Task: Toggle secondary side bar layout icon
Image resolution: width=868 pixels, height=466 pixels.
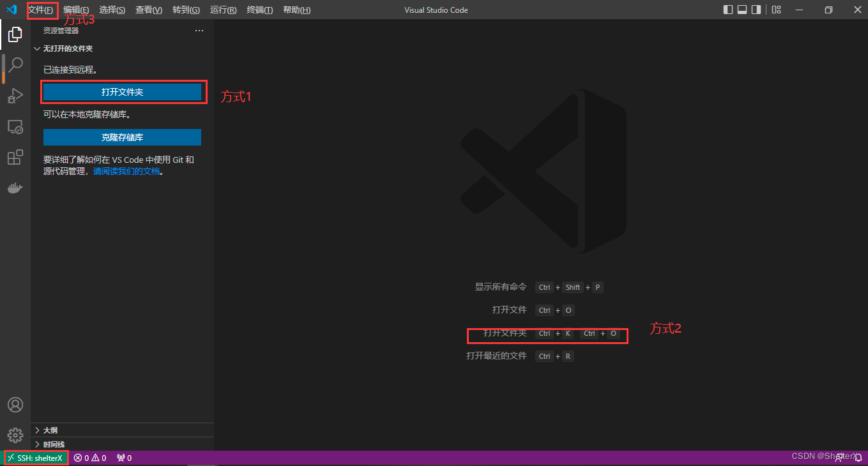Action: point(756,10)
